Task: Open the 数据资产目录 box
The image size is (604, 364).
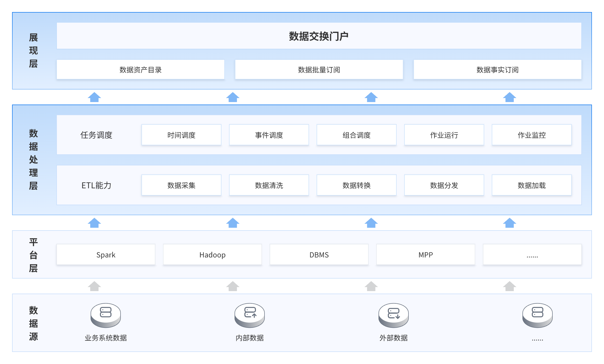Action: (140, 70)
